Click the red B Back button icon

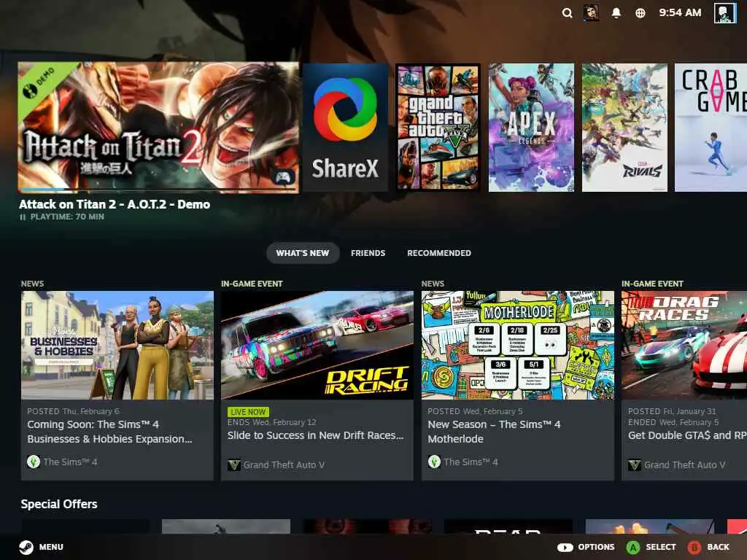click(x=694, y=548)
